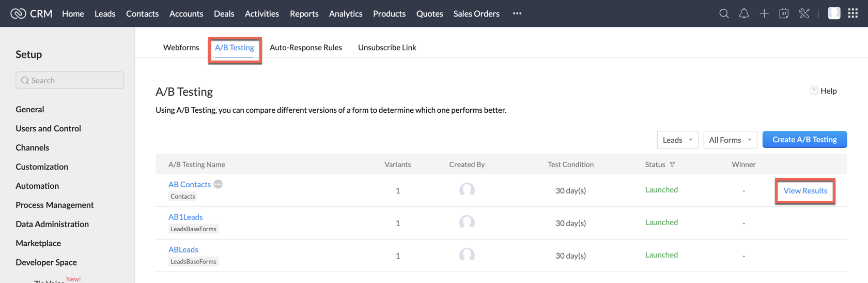
Task: Click the user profile avatar
Action: tap(833, 13)
